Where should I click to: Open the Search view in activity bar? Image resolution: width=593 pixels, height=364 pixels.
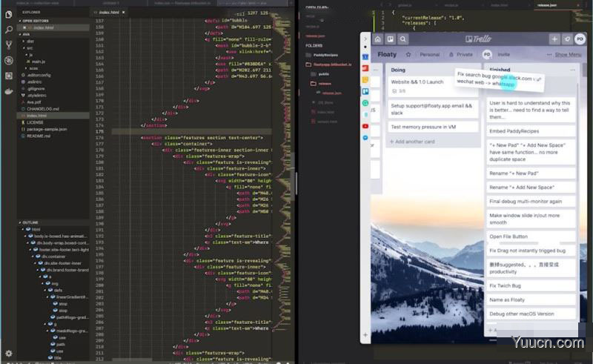point(8,30)
